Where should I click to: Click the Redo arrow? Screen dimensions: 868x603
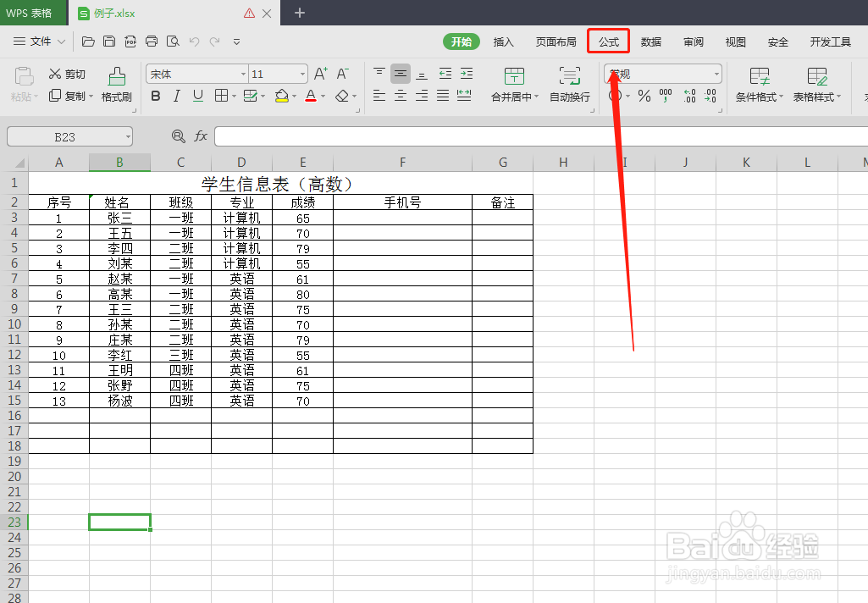[x=215, y=41]
